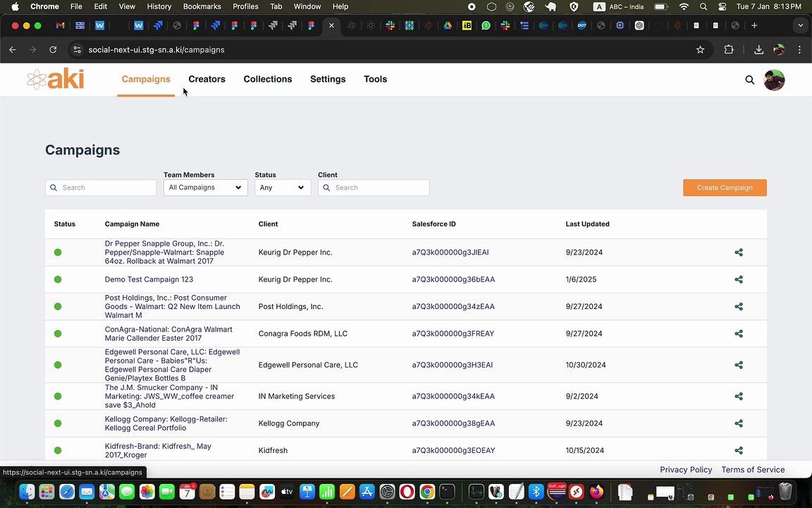Open Terminal from the Dock
Image resolution: width=812 pixels, height=508 pixels.
(x=447, y=491)
